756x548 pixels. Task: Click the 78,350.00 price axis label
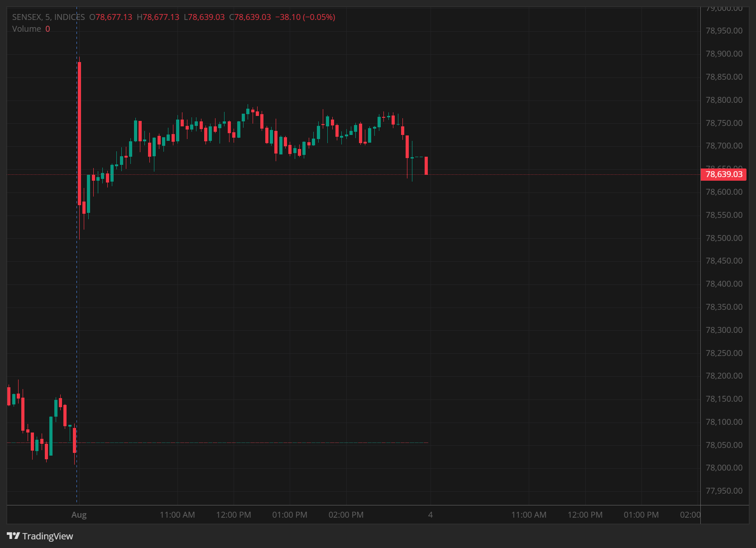(x=724, y=307)
